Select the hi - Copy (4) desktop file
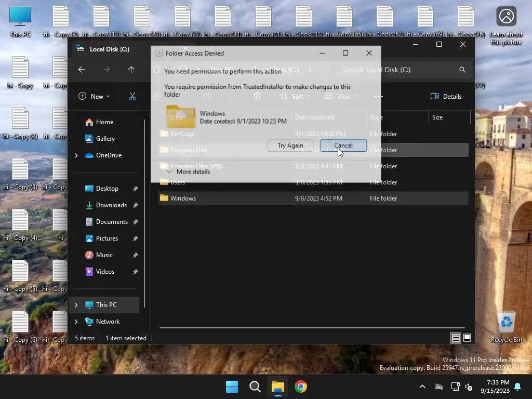Viewport: 532px width, 399px height. click(x=20, y=225)
